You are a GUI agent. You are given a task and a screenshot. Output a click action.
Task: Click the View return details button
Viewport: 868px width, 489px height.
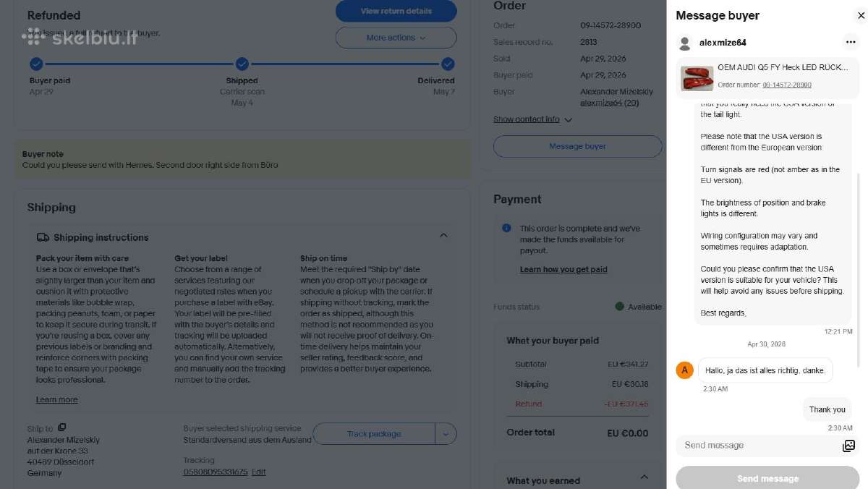pos(396,11)
